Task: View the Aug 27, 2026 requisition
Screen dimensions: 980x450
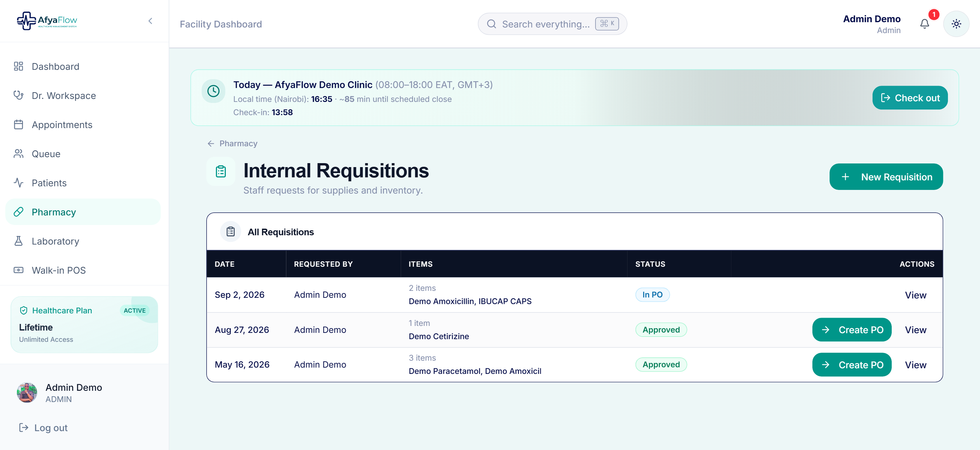Action: pos(915,330)
